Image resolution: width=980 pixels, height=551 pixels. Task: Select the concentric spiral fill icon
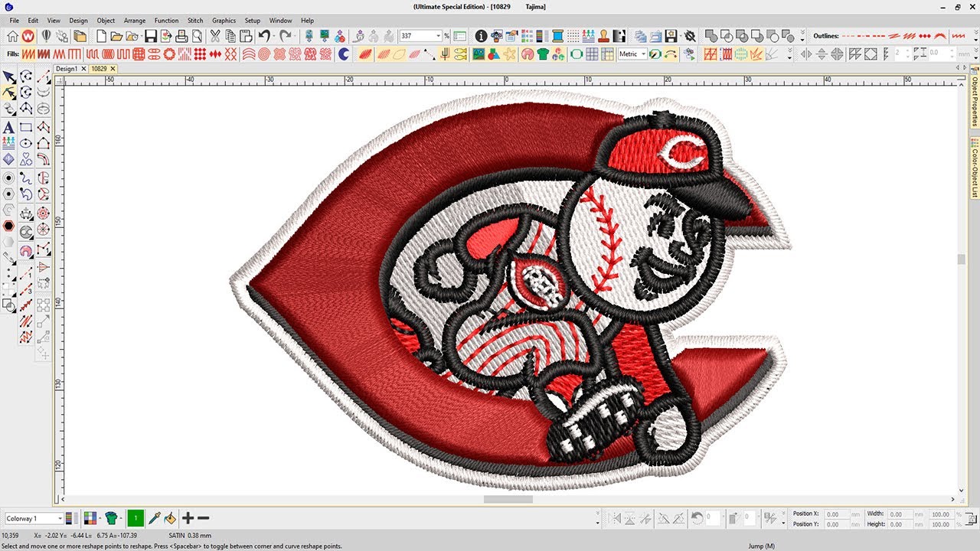tap(264, 54)
